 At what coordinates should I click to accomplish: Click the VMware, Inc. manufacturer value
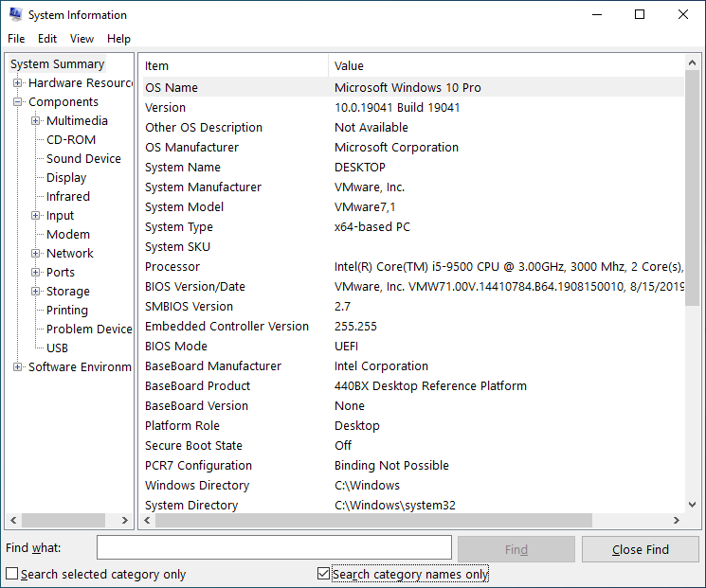coord(370,187)
